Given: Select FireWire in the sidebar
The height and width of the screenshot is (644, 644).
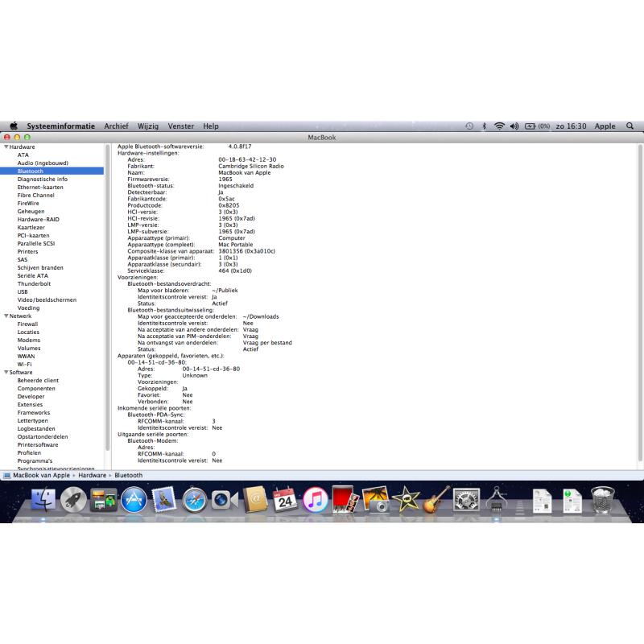Looking at the screenshot, I should coord(28,204).
